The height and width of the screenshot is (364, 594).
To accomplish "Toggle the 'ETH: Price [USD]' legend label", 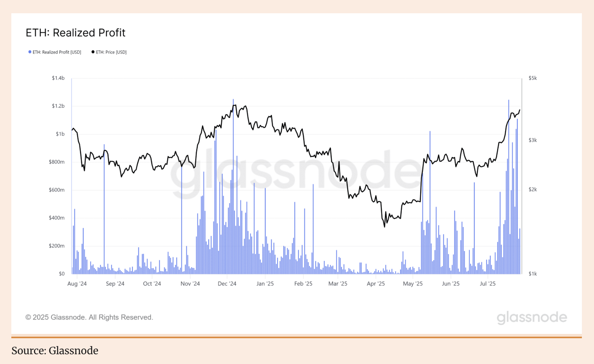I will (x=111, y=52).
